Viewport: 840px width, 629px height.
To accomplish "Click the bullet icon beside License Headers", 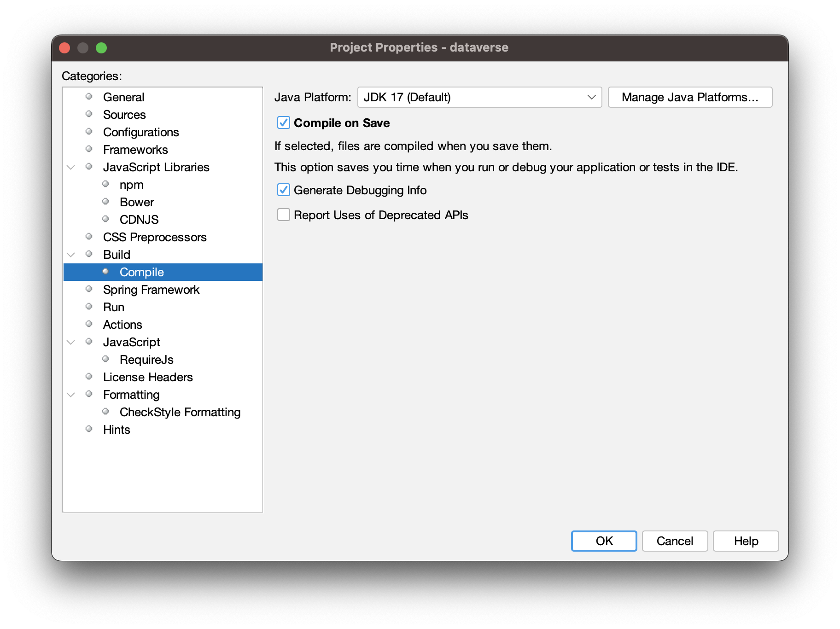I will 89,377.
